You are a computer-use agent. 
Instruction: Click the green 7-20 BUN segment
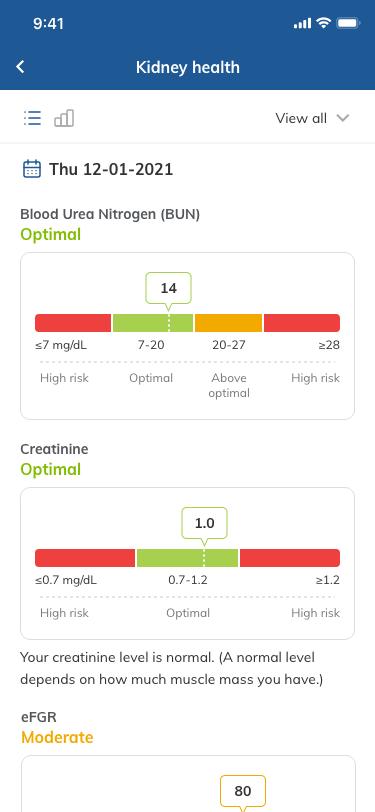pyautogui.click(x=153, y=323)
